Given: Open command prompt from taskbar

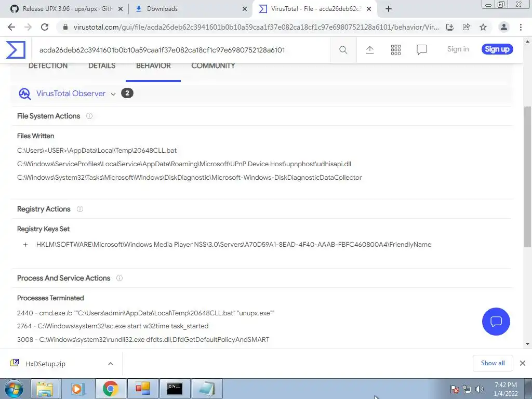Looking at the screenshot, I should (175, 389).
